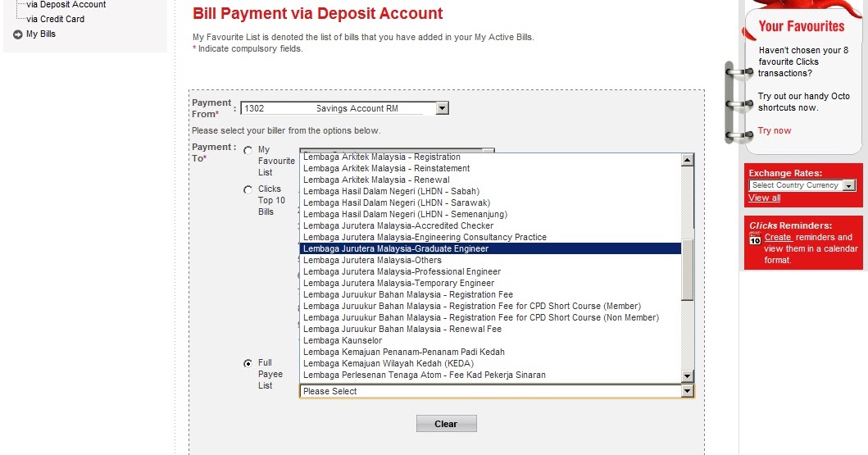
Task: Select the Clicks Top 10 Bills radio button
Action: point(248,190)
